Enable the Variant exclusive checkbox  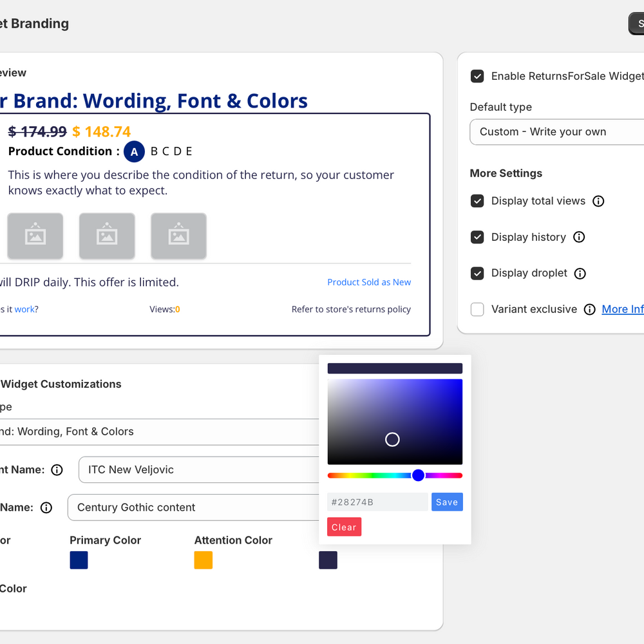pyautogui.click(x=477, y=309)
